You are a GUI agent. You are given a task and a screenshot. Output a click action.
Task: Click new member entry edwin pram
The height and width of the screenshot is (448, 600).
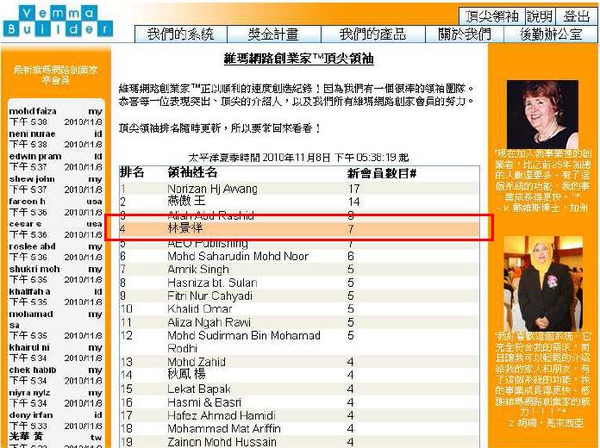35,156
